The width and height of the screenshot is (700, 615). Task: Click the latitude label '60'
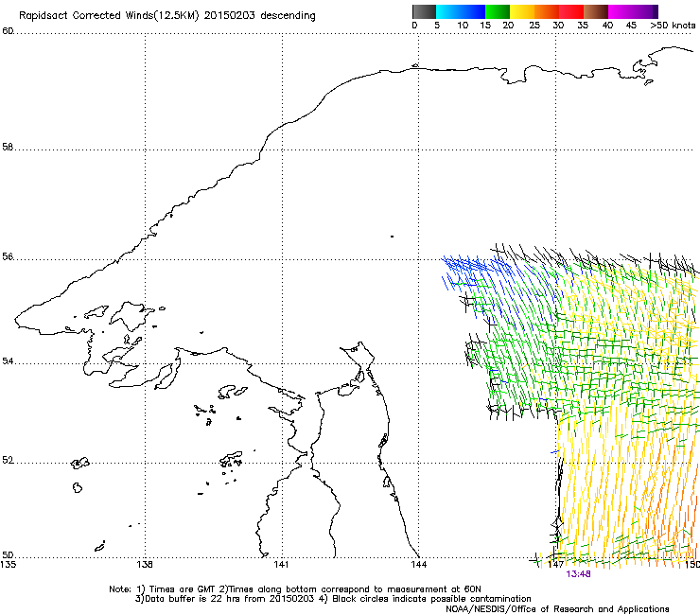(8, 31)
